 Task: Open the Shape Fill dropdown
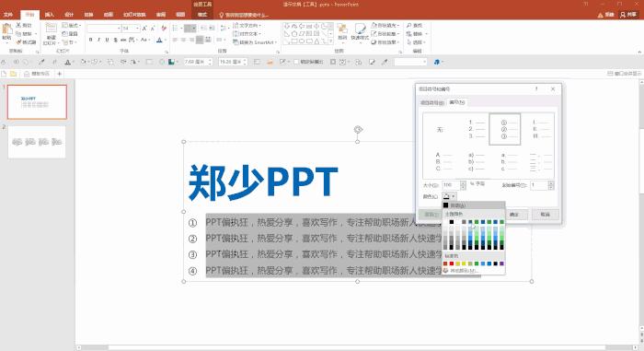[385, 26]
